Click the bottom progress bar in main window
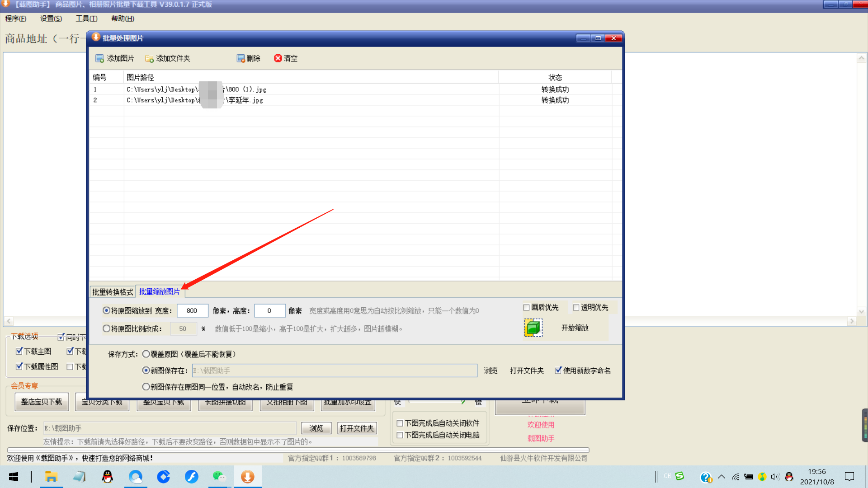 [298, 450]
